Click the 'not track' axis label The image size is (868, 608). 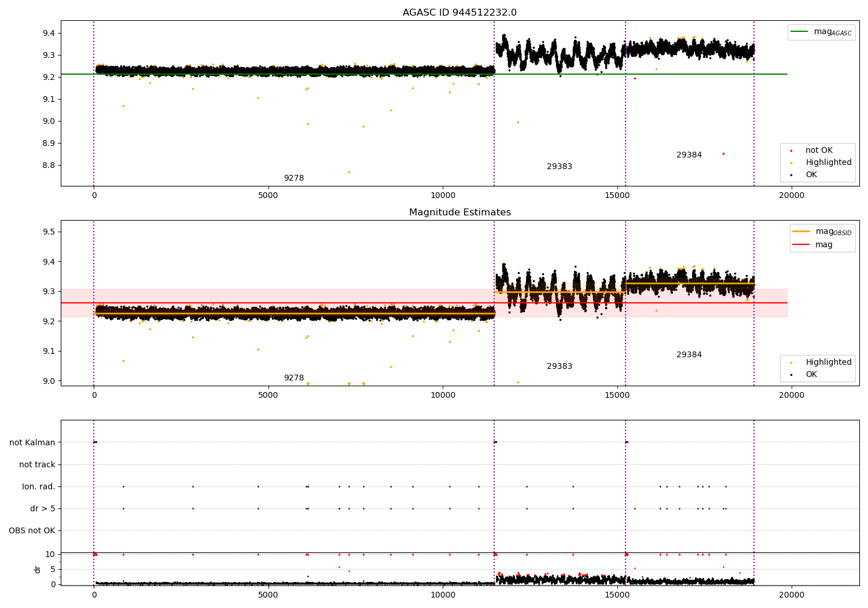click(x=37, y=465)
